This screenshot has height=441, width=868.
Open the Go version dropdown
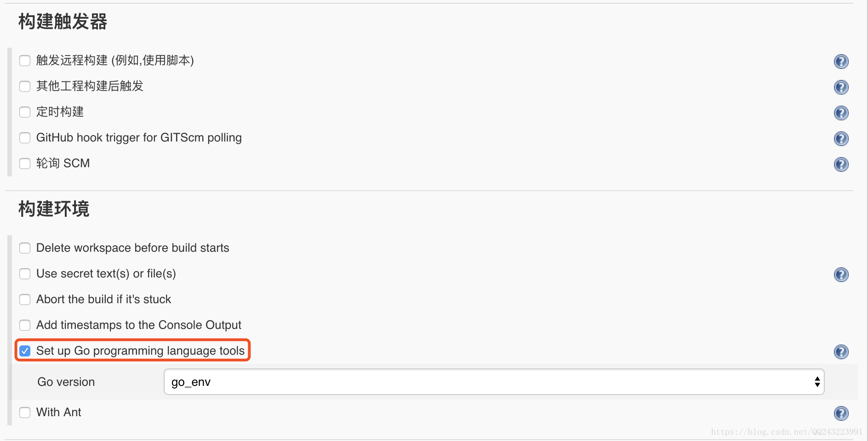point(494,382)
